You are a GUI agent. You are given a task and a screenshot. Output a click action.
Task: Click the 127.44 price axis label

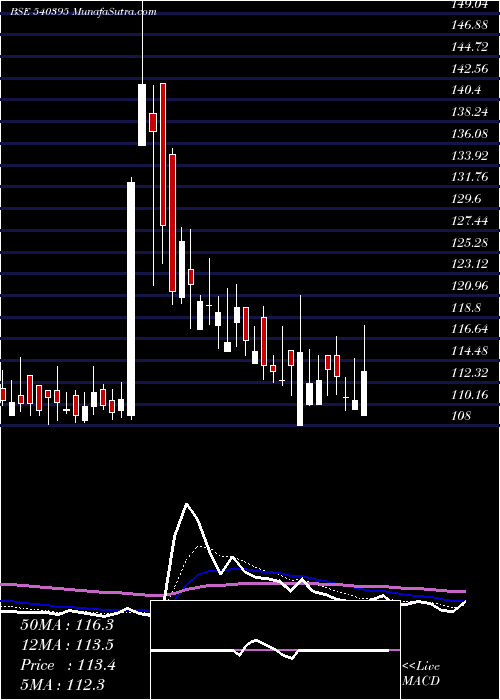pyautogui.click(x=470, y=221)
